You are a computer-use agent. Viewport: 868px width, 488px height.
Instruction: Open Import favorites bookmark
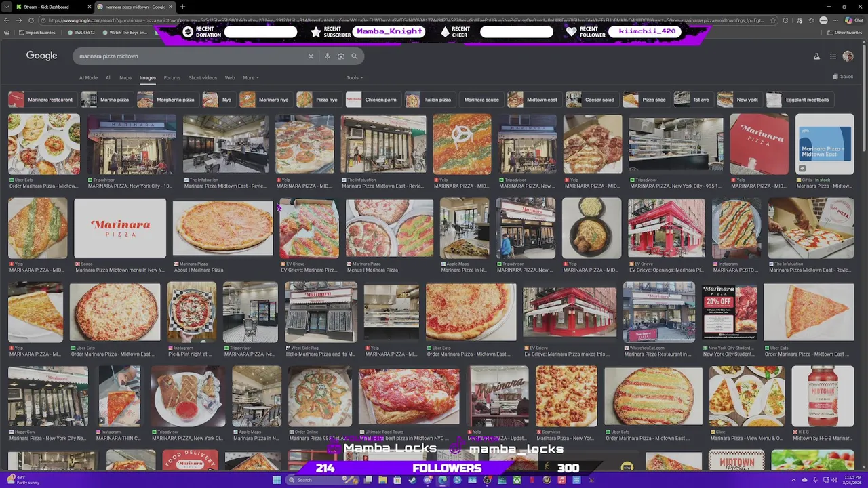(37, 33)
